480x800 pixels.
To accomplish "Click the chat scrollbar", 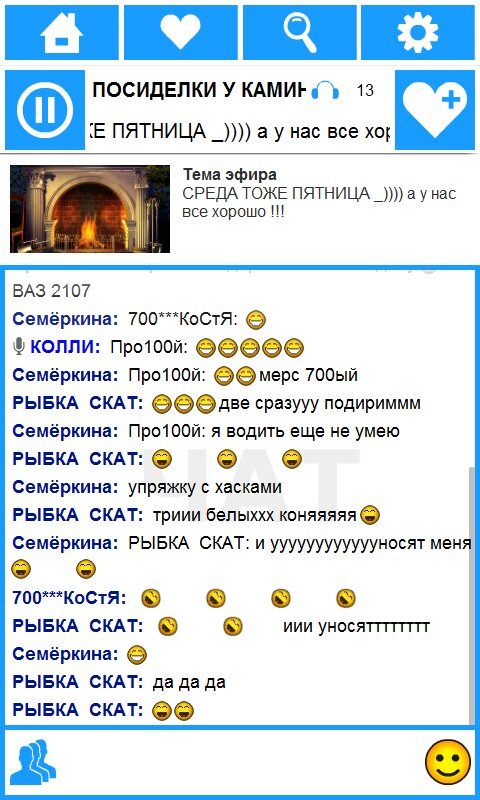I will pos(472,592).
